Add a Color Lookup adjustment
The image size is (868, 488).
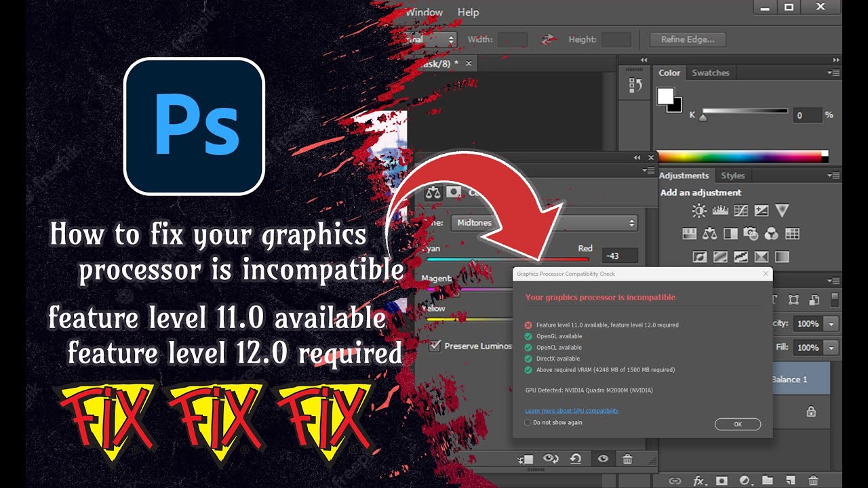792,234
